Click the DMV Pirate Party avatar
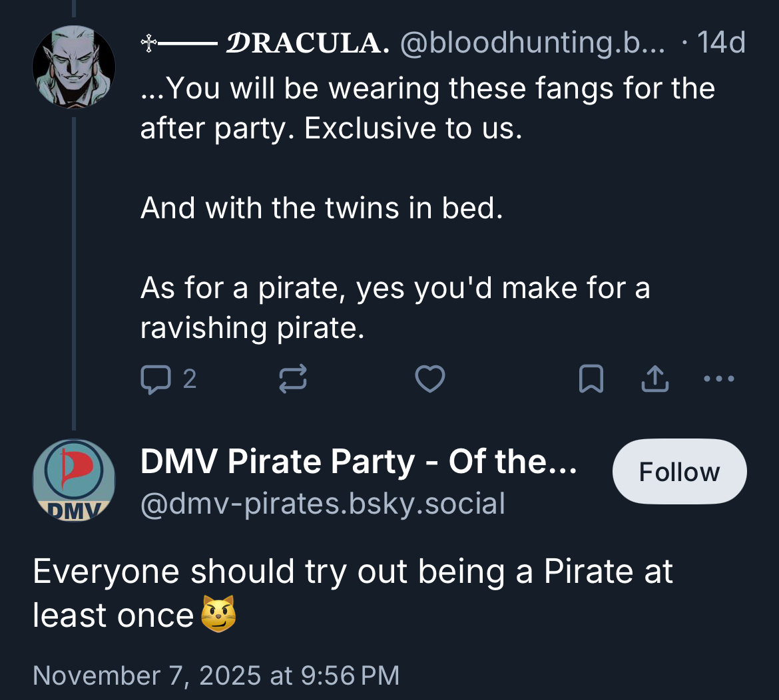Screen dimensions: 779x700 coord(74,480)
